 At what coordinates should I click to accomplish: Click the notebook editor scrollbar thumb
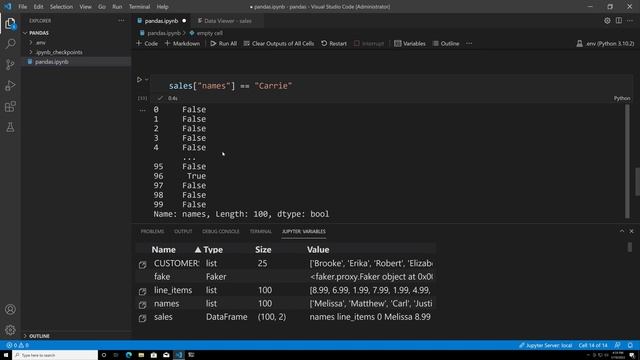(x=637, y=182)
